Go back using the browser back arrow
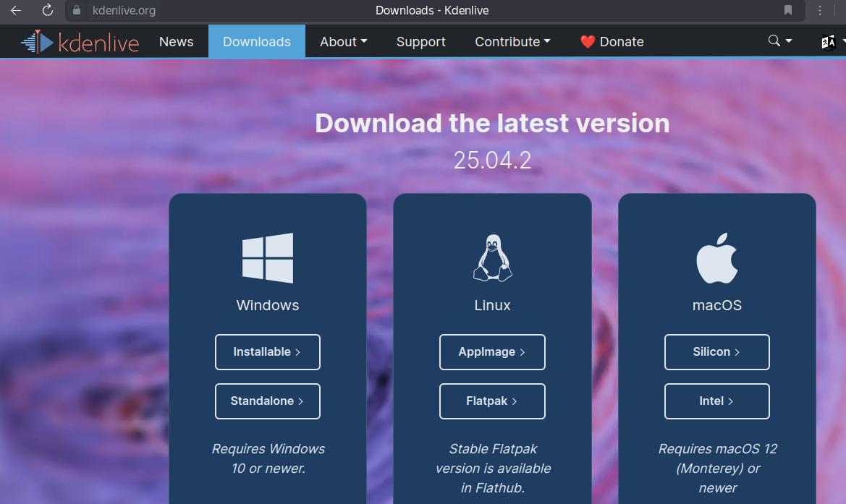 16,10
